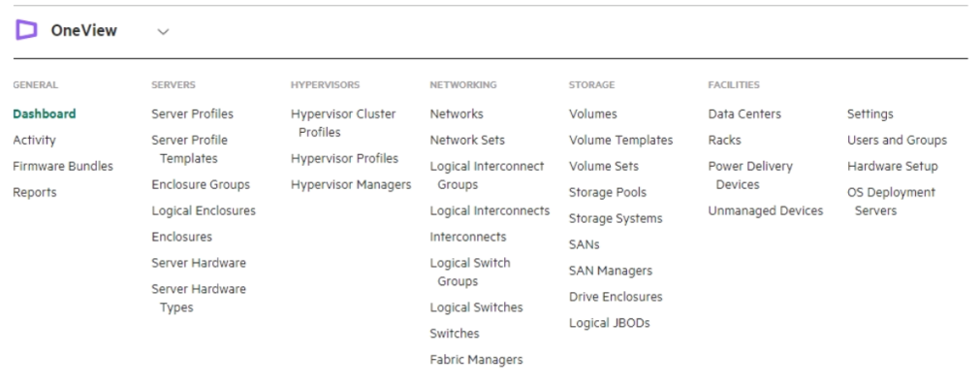Open Server Hardware Types
The image size is (980, 386).
pyautogui.click(x=199, y=299)
